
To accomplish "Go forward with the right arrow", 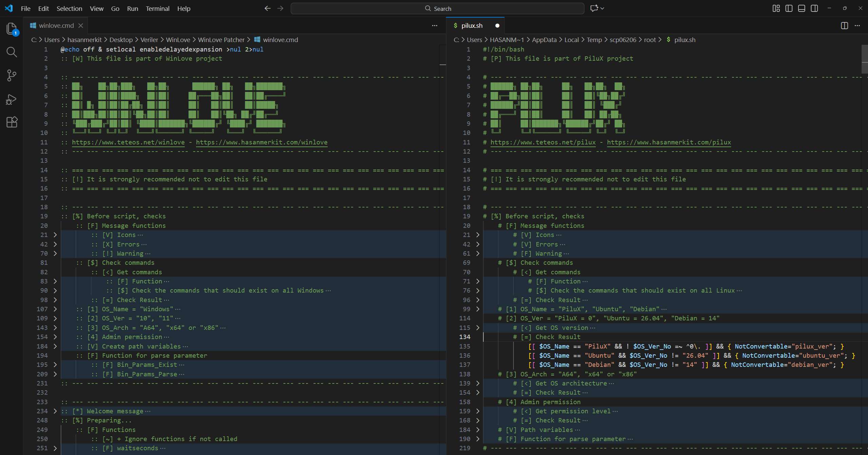I will 280,8.
